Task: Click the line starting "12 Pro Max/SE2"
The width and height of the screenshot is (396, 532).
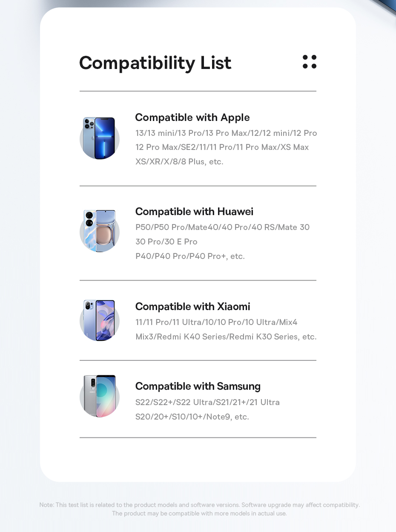Action: point(222,147)
